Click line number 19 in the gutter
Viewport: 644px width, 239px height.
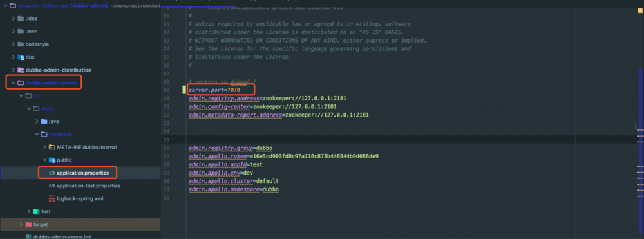166,90
